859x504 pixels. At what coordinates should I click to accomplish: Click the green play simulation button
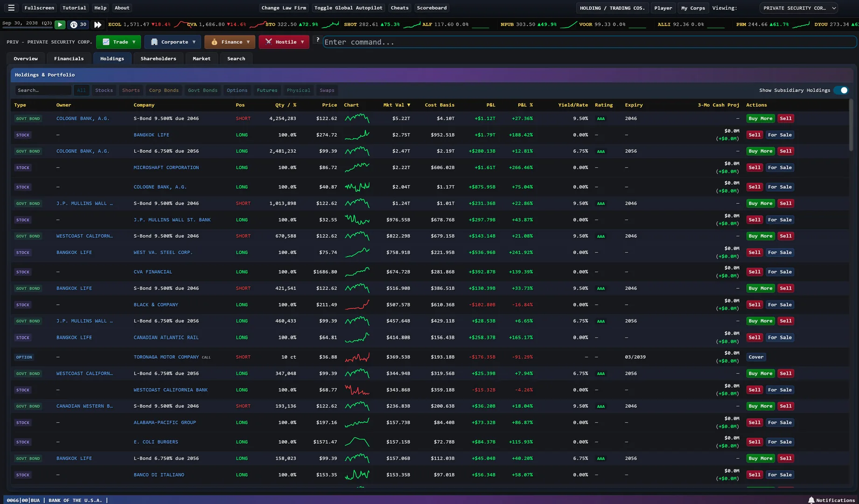[x=60, y=25]
